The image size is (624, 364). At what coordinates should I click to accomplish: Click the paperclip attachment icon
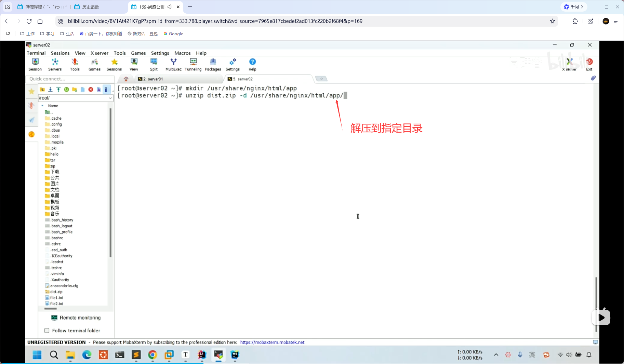(x=593, y=78)
